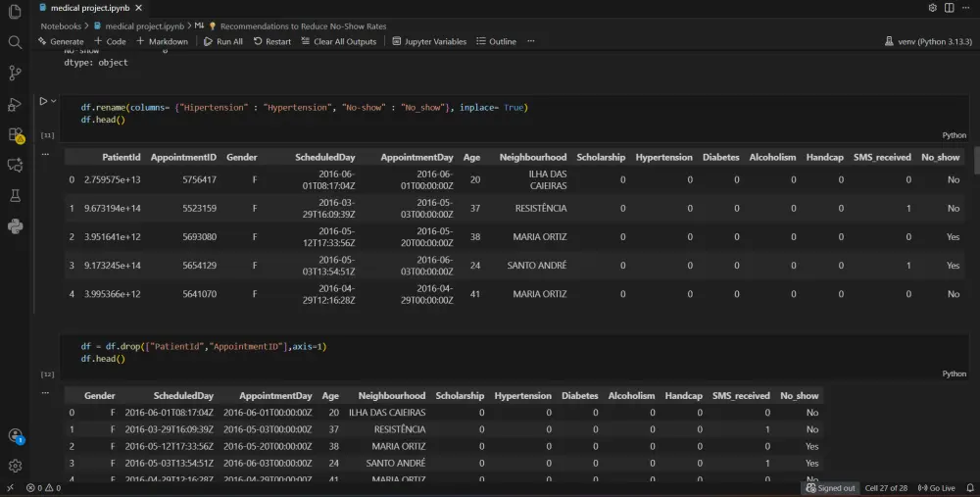Select the venv (Python 3.13.3) kernel picker
This screenshot has height=497, width=980.
(x=927, y=42)
